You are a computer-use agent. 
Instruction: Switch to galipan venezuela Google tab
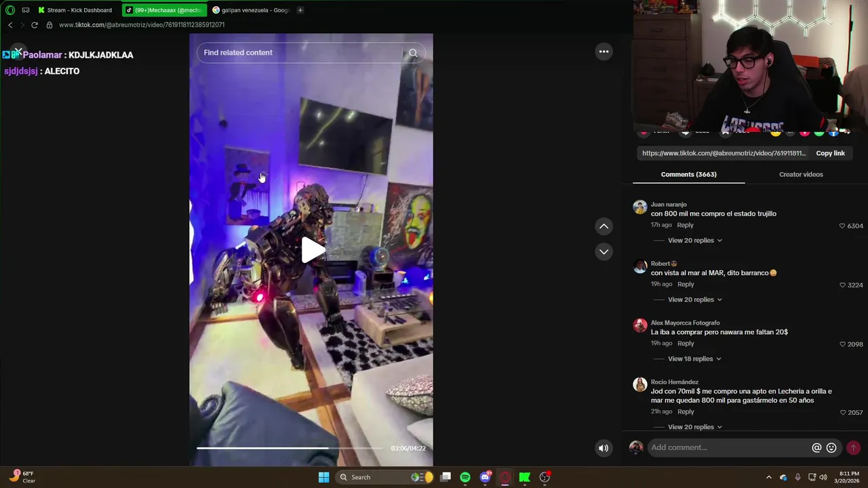250,10
